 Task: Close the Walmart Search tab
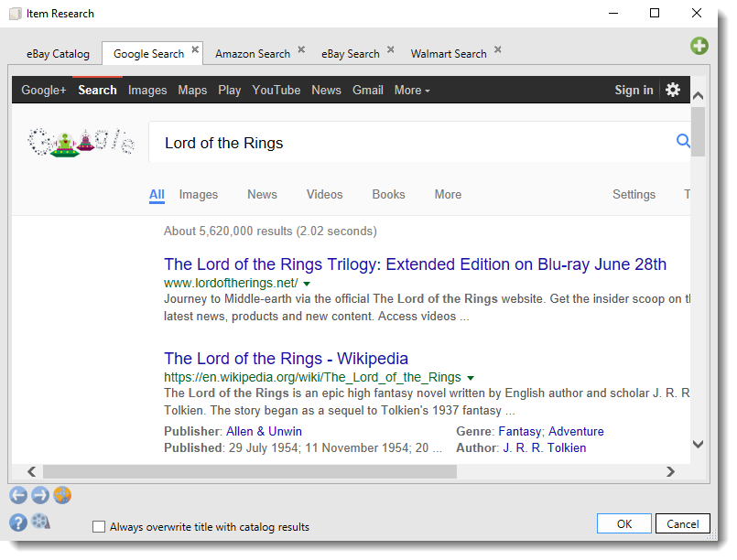498,48
